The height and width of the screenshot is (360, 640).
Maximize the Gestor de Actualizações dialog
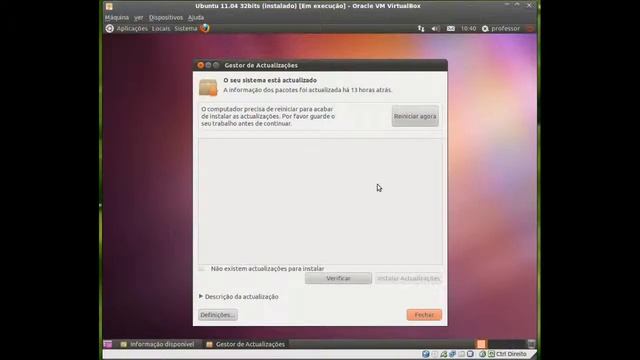pos(216,65)
